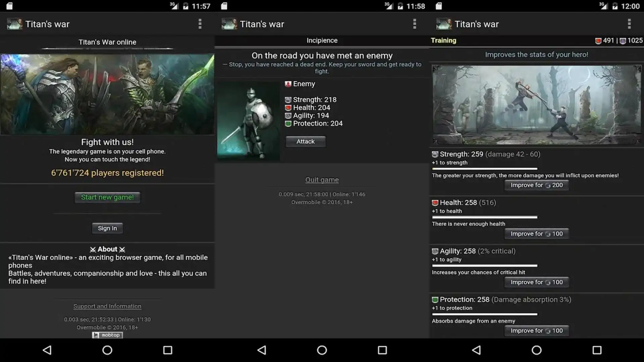Click the Strength training progress bar
The height and width of the screenshot is (362, 644).
click(485, 169)
